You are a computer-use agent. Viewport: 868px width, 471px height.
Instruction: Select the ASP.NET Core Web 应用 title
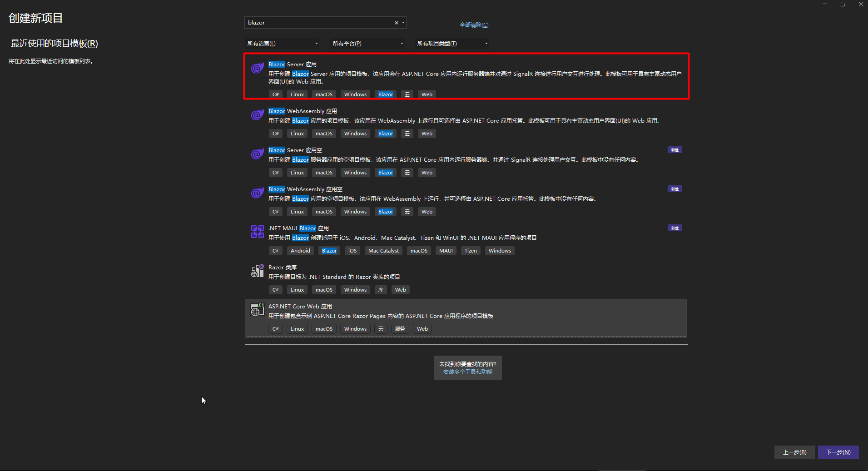(x=300, y=307)
